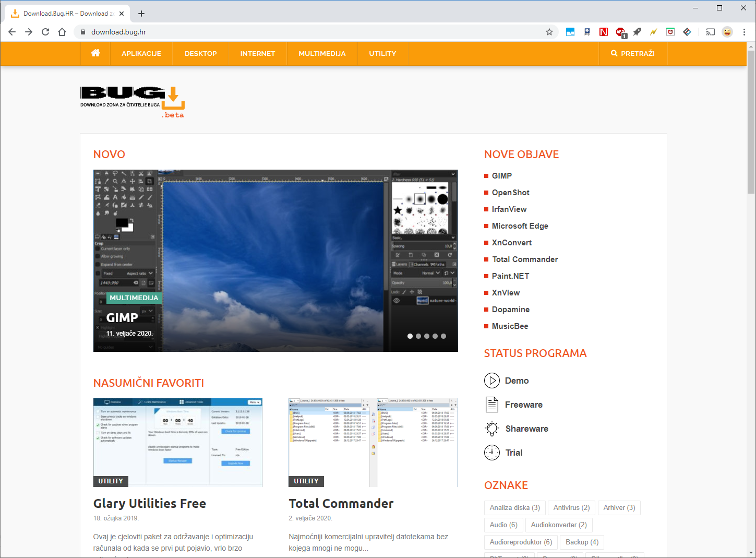This screenshot has height=558, width=756.
Task: Click the Freeware document icon
Action: click(x=492, y=405)
